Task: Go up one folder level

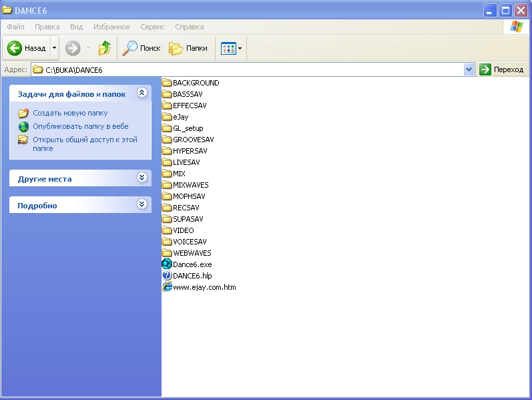Action: tap(105, 48)
